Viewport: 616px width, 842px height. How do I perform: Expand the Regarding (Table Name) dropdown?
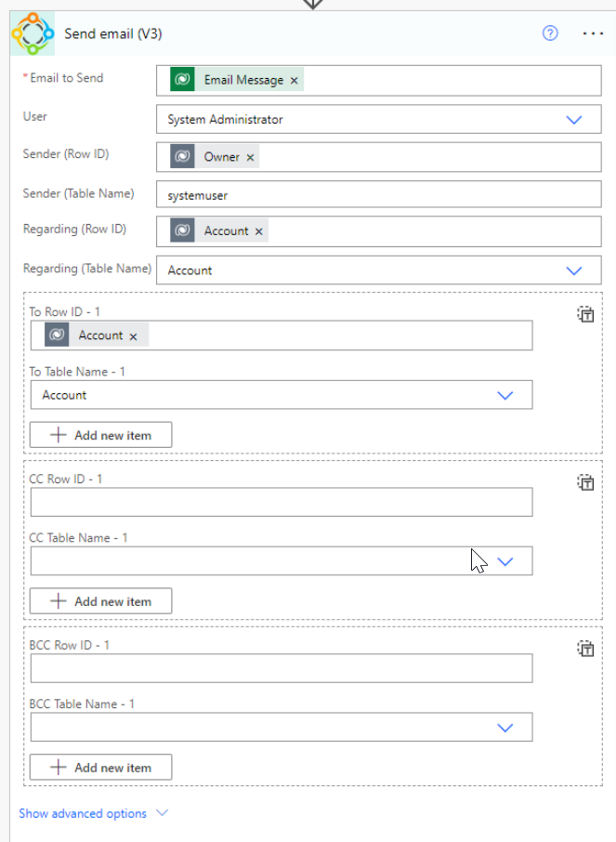click(x=574, y=270)
